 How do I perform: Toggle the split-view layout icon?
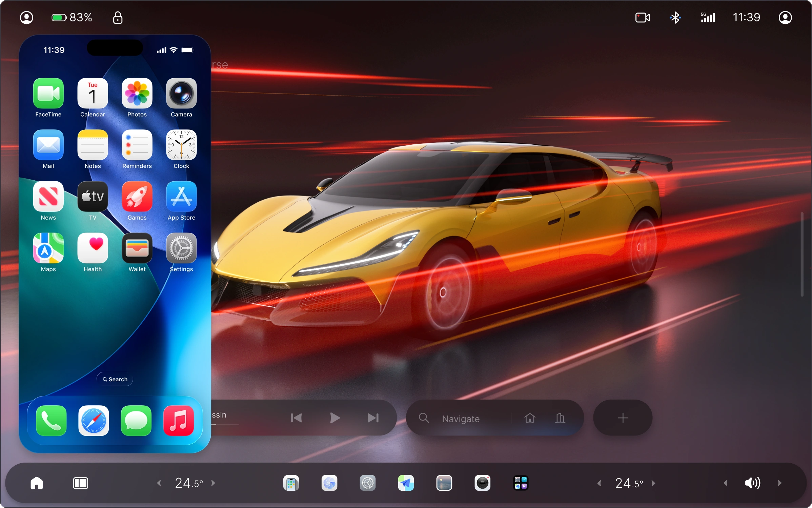pyautogui.click(x=80, y=483)
